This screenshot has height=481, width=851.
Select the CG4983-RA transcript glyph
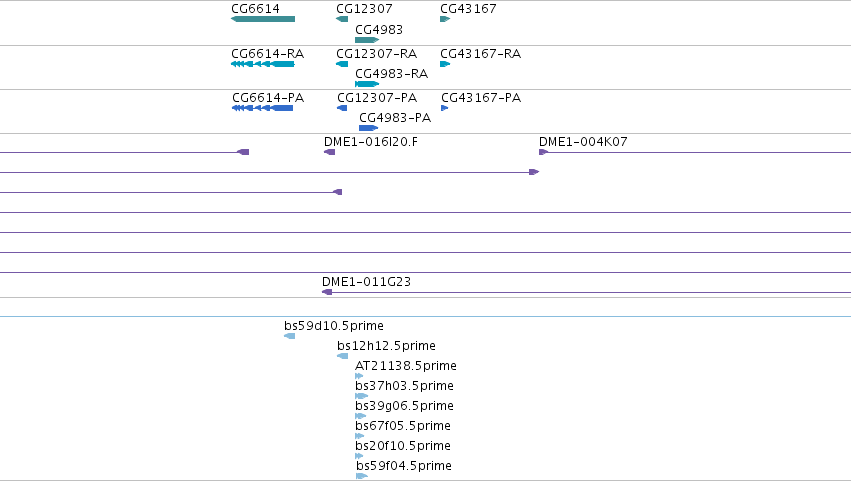[x=367, y=84]
